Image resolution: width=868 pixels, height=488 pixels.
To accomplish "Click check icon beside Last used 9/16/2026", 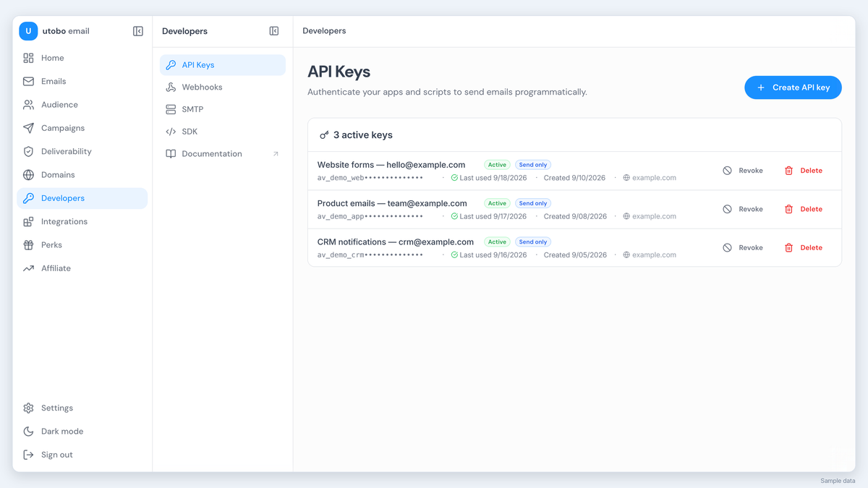I will coord(454,254).
